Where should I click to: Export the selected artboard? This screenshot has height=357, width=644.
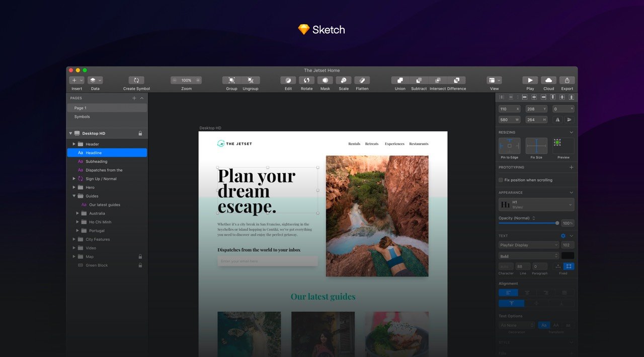(x=567, y=81)
